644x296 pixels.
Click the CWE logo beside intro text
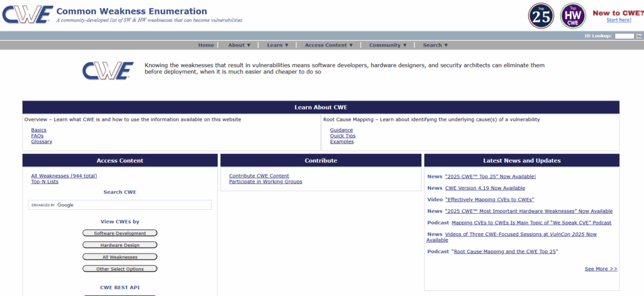point(108,70)
